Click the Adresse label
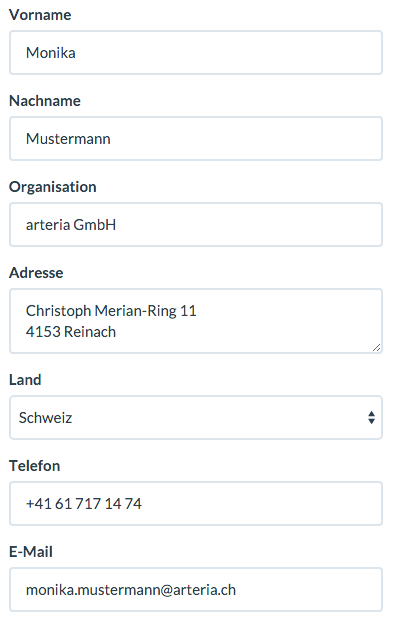 click(36, 273)
